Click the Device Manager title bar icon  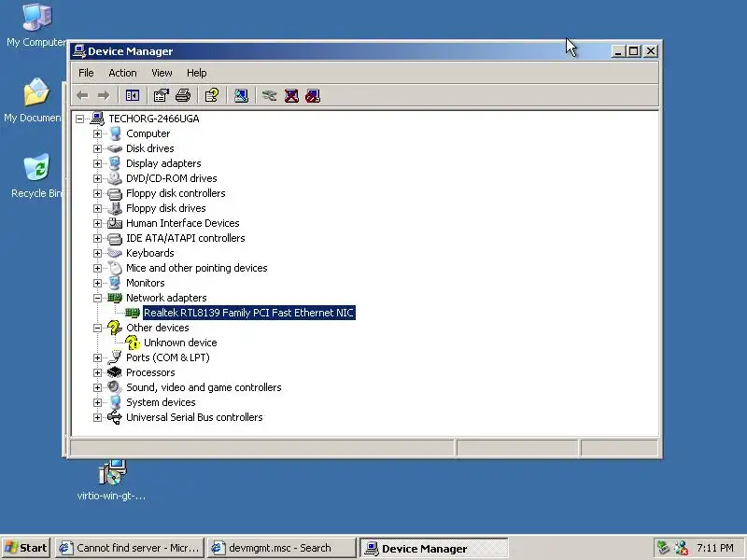[x=79, y=51]
